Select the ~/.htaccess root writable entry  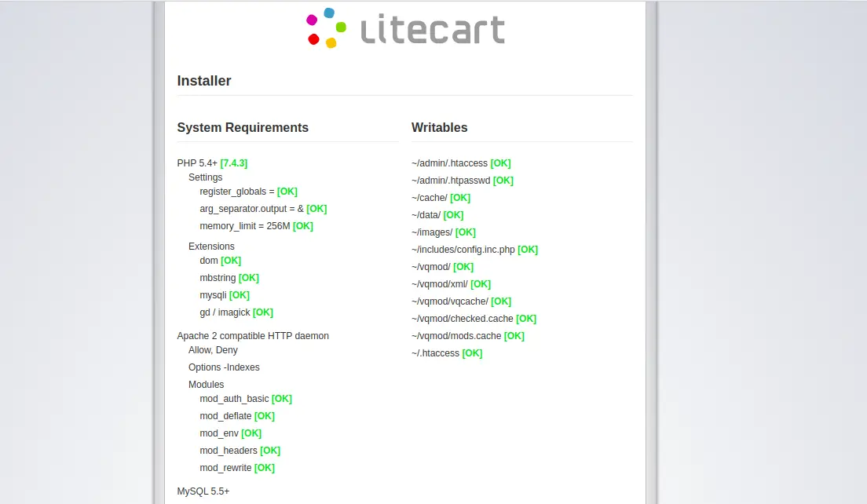pyautogui.click(x=447, y=353)
